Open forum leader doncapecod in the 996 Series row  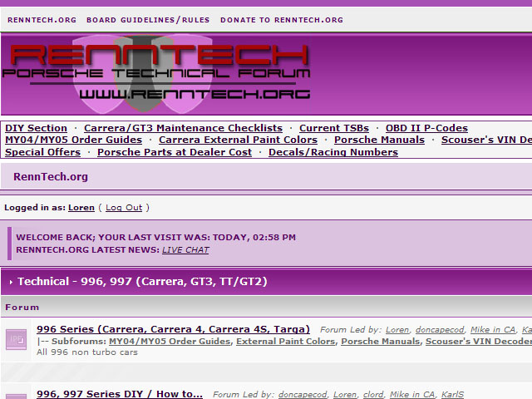coord(440,329)
